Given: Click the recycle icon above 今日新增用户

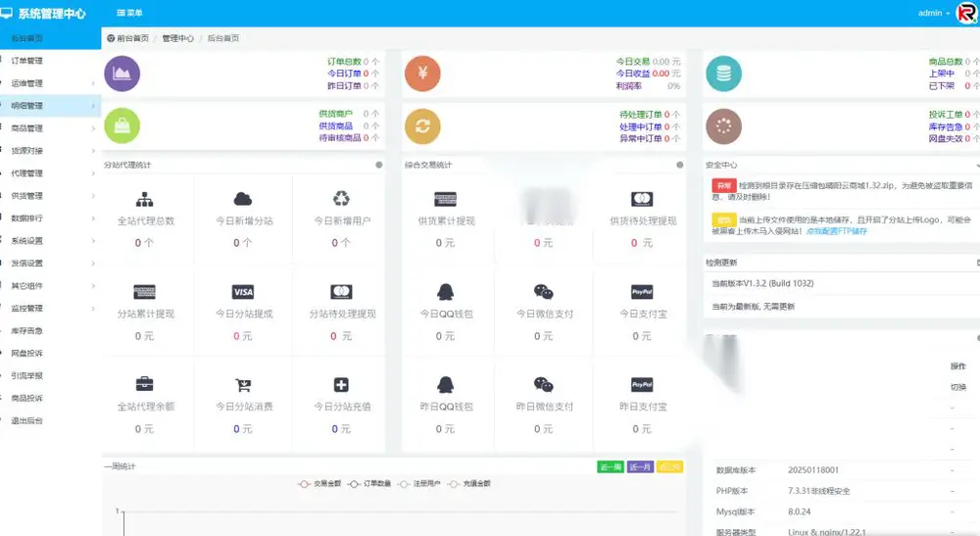Looking at the screenshot, I should tap(341, 199).
